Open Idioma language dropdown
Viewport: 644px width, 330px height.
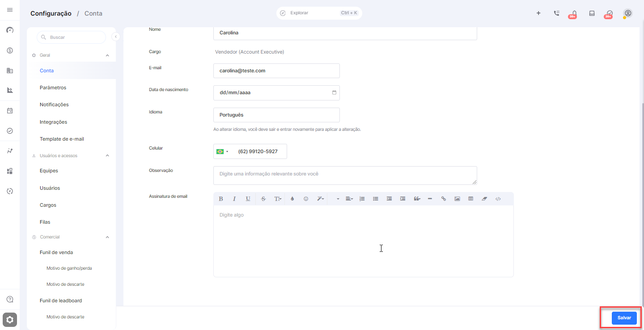tap(276, 115)
